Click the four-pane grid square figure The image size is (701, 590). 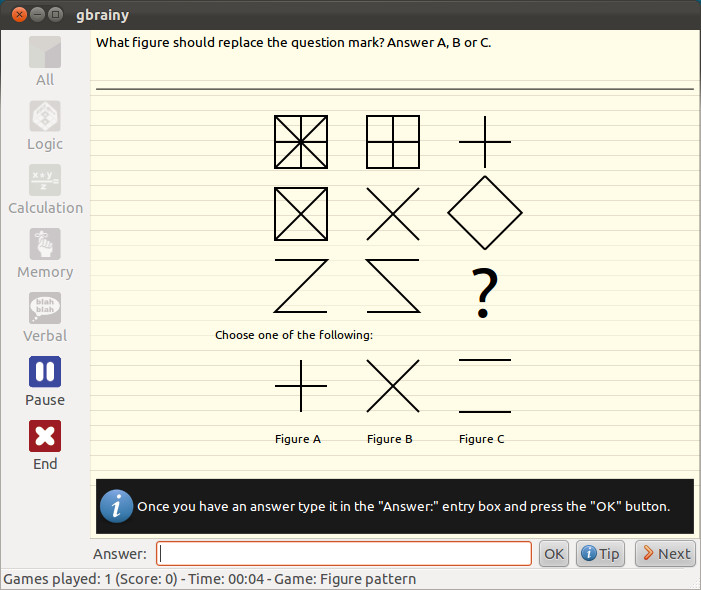point(393,142)
